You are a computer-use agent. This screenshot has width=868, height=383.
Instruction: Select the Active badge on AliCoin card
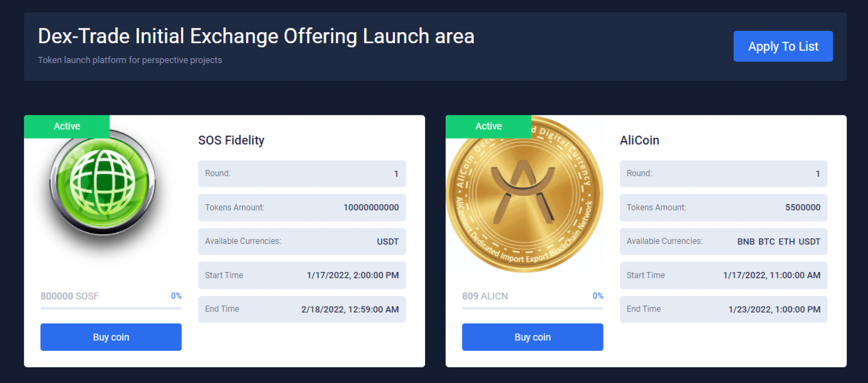click(x=488, y=126)
